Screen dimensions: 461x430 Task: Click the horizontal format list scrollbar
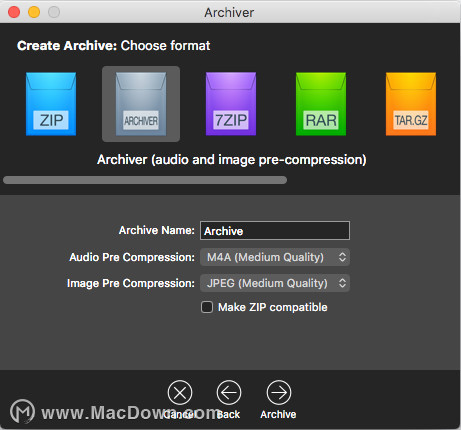click(145, 180)
